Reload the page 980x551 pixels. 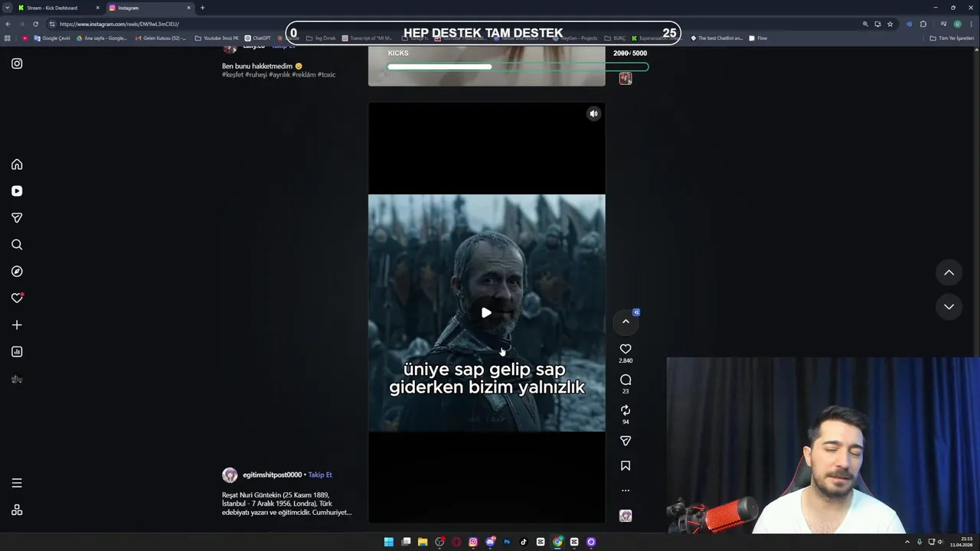click(x=35, y=24)
